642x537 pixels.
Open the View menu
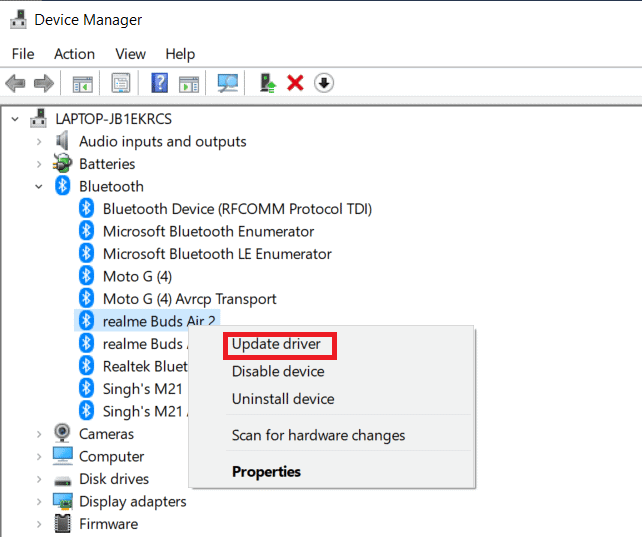[x=130, y=54]
